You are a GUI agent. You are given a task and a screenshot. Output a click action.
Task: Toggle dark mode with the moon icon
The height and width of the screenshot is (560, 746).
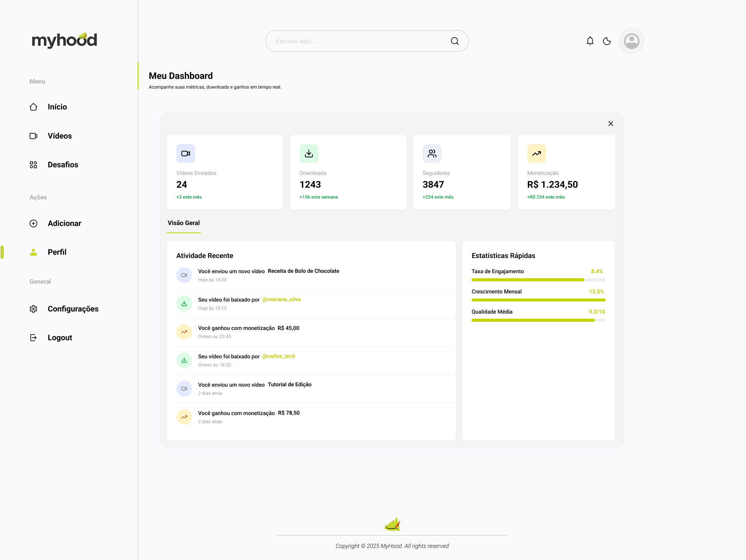(x=607, y=41)
